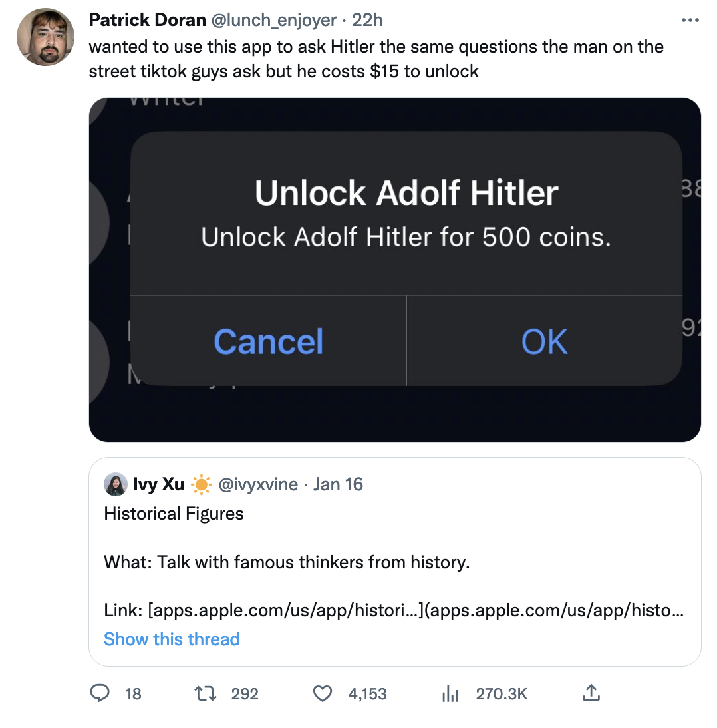The image size is (717, 728).
Task: Open tweet analytics via the bar chart icon
Action: pos(450,694)
